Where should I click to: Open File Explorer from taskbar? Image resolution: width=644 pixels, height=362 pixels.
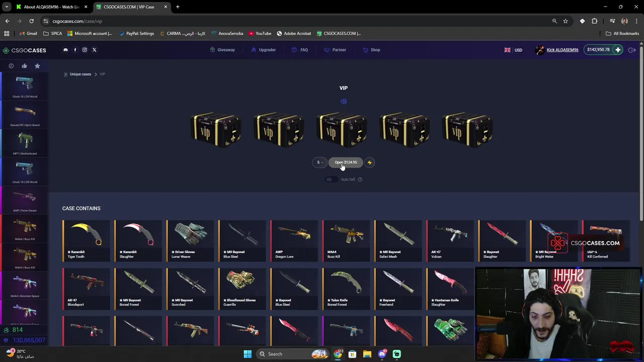point(367,354)
